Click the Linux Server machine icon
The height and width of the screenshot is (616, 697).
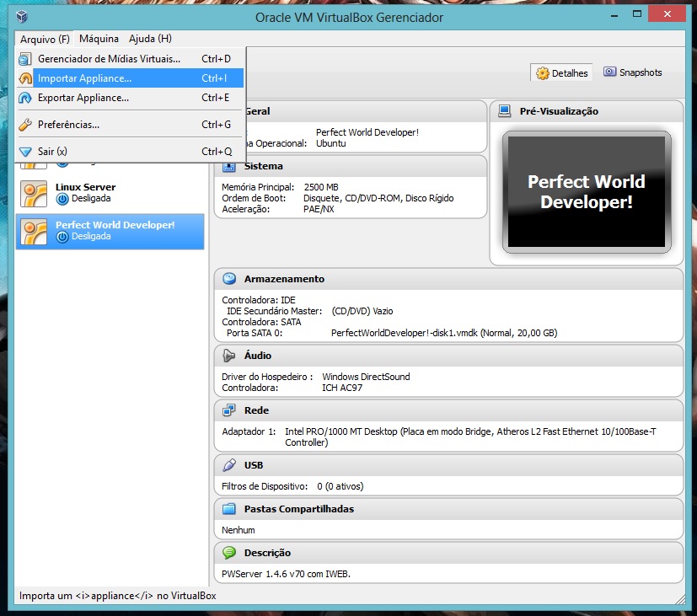[x=32, y=192]
